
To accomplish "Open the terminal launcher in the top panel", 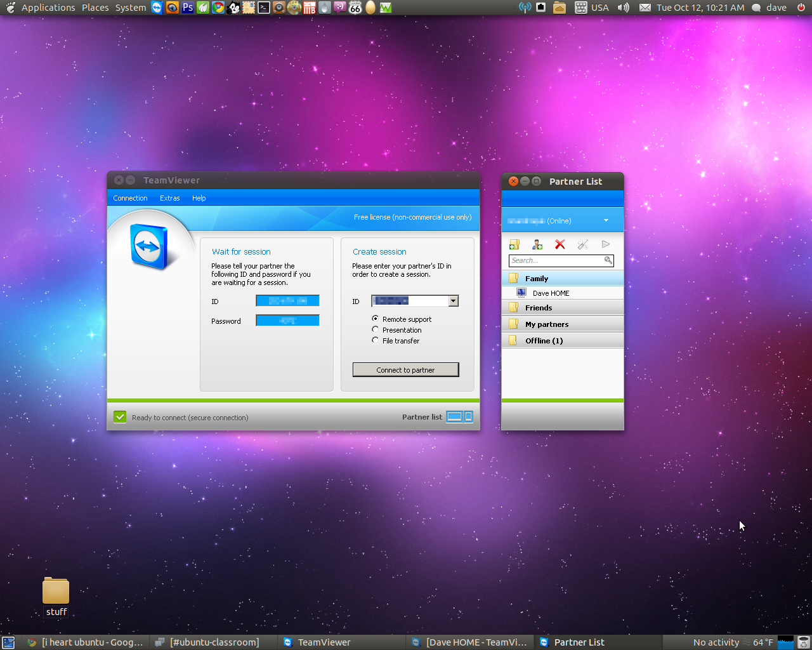I will [x=264, y=8].
